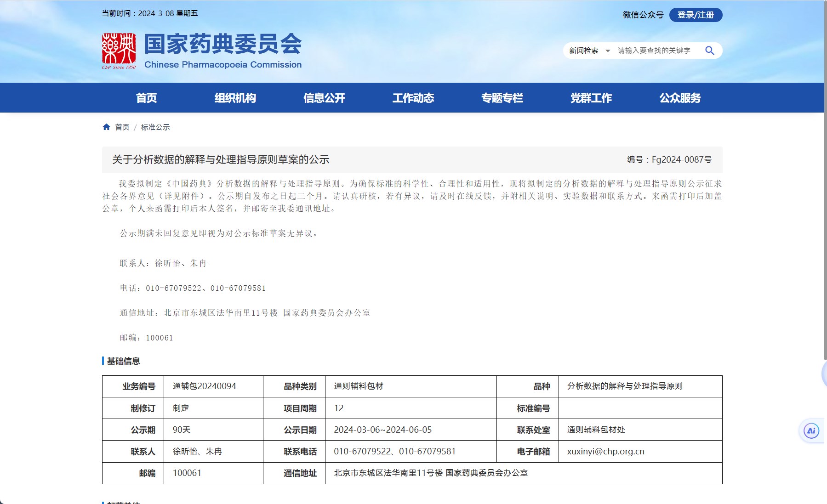
Task: Click the home icon in breadcrumb
Action: click(x=106, y=127)
